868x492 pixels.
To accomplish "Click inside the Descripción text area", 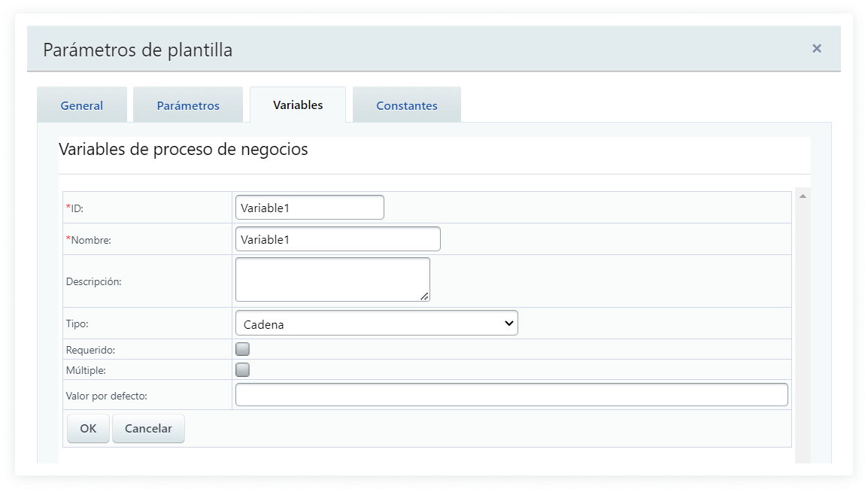I will pyautogui.click(x=332, y=279).
